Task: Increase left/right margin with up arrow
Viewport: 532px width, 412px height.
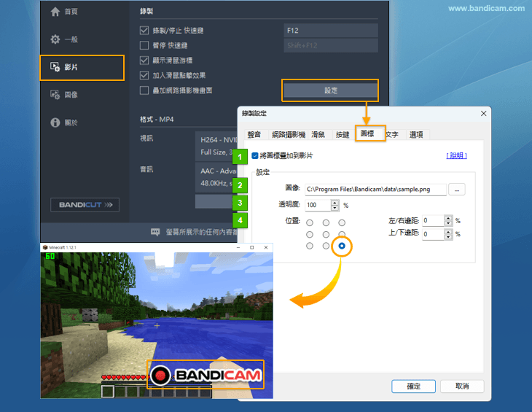Action: click(x=448, y=218)
